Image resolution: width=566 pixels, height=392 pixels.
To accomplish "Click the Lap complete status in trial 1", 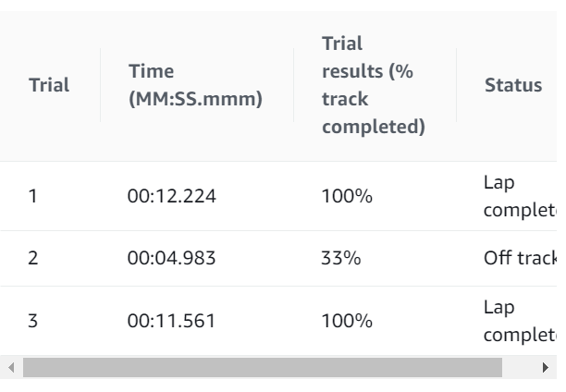I will 518,196.
